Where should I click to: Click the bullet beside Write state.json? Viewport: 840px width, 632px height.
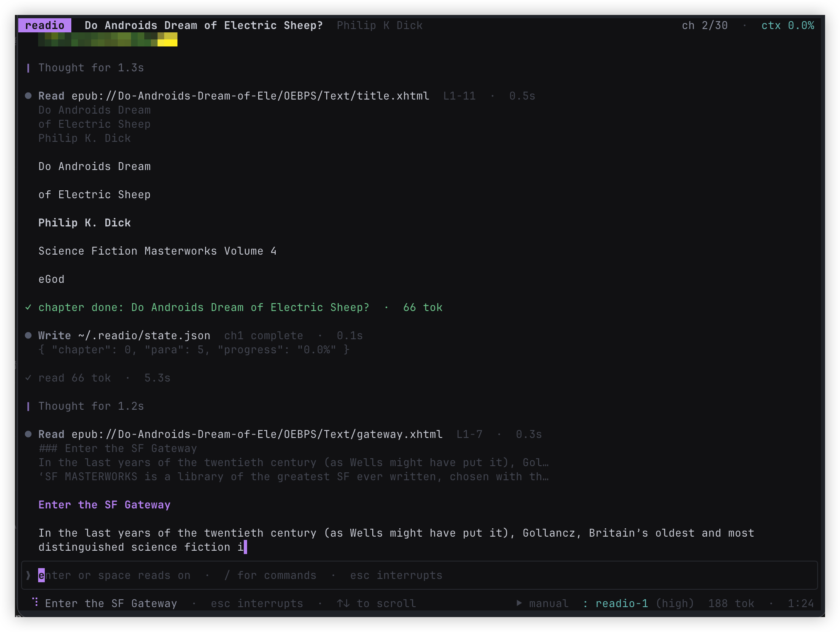click(28, 335)
